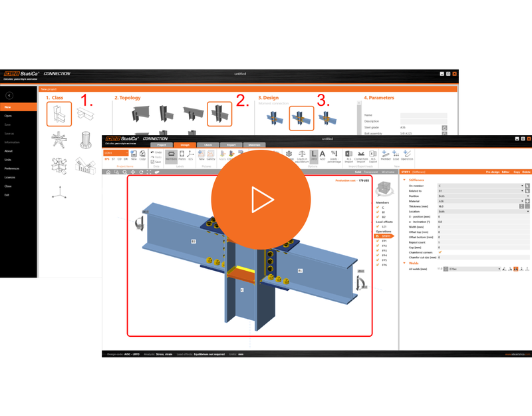Screen dimensions: 532x416
Task: Click the Connection Import icon
Action: pyautogui.click(x=361, y=156)
